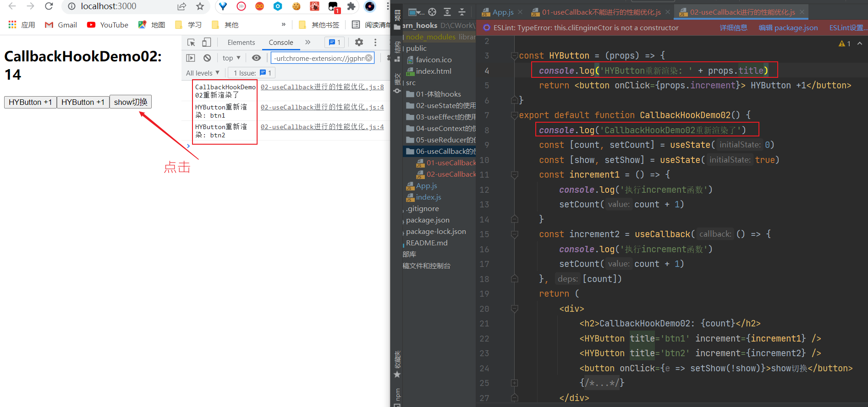Bookmark this page with the star icon
Screen dimensions: 868x407
[x=200, y=6]
